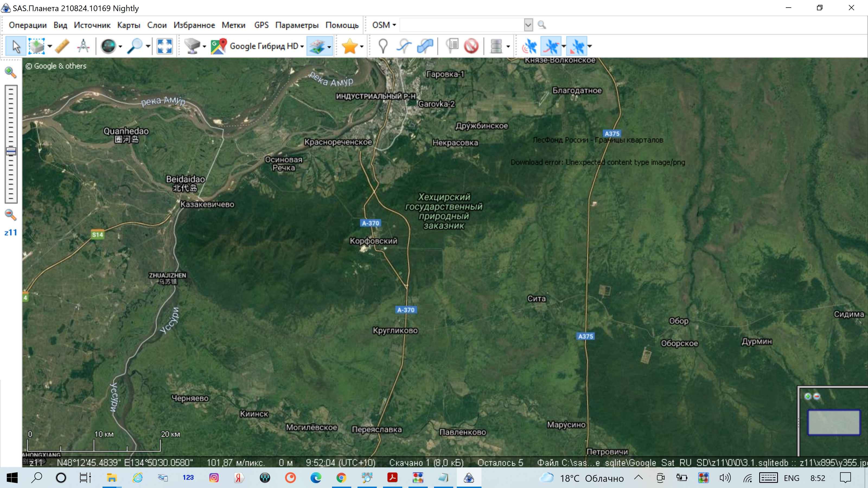The image size is (868, 488).
Task: Expand the favorites star dropdown arrow
Action: [x=362, y=46]
